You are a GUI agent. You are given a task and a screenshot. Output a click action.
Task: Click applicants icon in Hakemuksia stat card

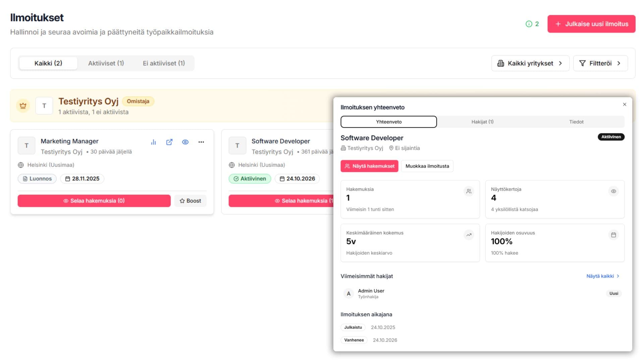(x=469, y=191)
